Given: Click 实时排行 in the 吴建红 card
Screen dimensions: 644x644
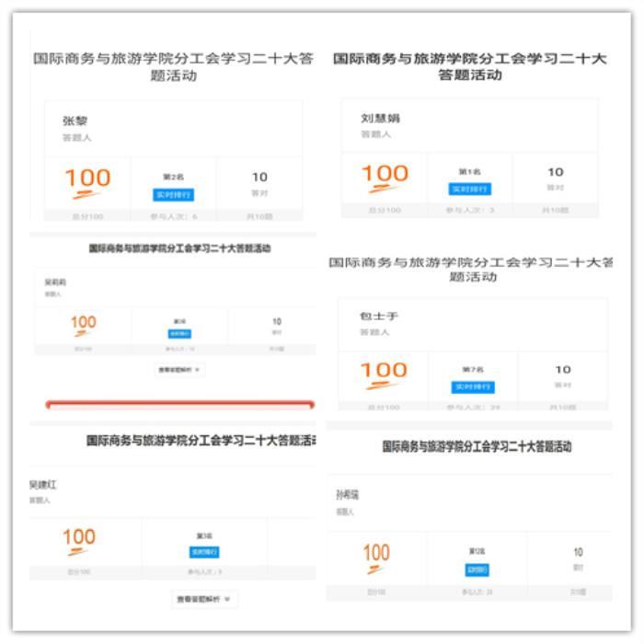Looking at the screenshot, I should tap(204, 552).
